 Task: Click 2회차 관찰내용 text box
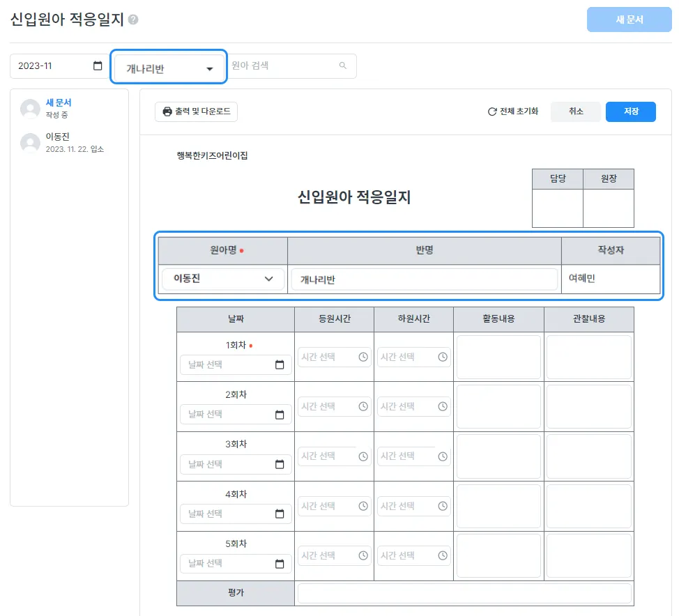point(589,406)
